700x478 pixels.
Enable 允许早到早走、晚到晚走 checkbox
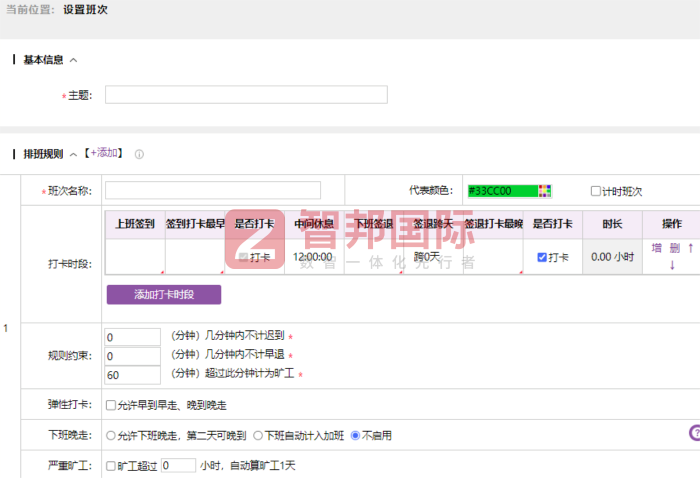pyautogui.click(x=111, y=405)
